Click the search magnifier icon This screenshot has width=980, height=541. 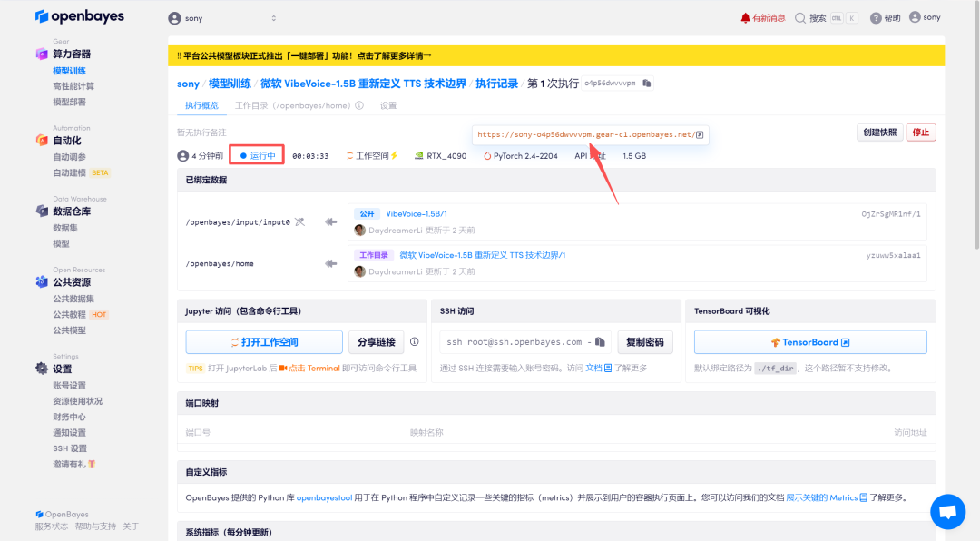800,18
